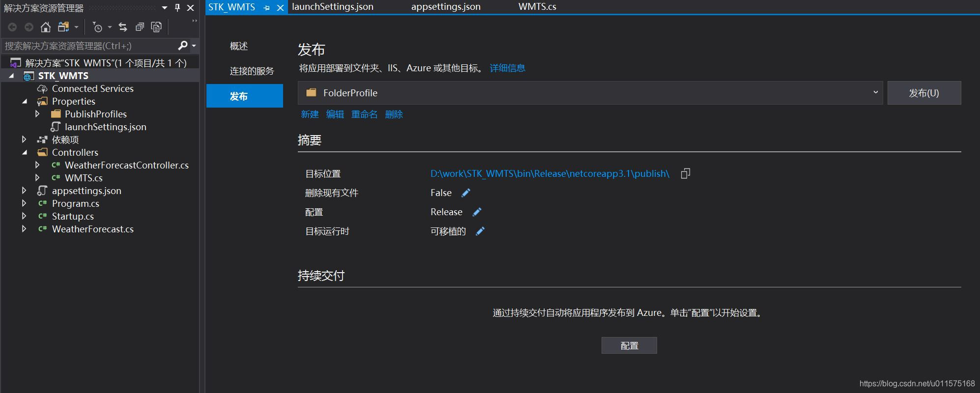Click the pin icon on STK_WMTS tab

click(267, 8)
